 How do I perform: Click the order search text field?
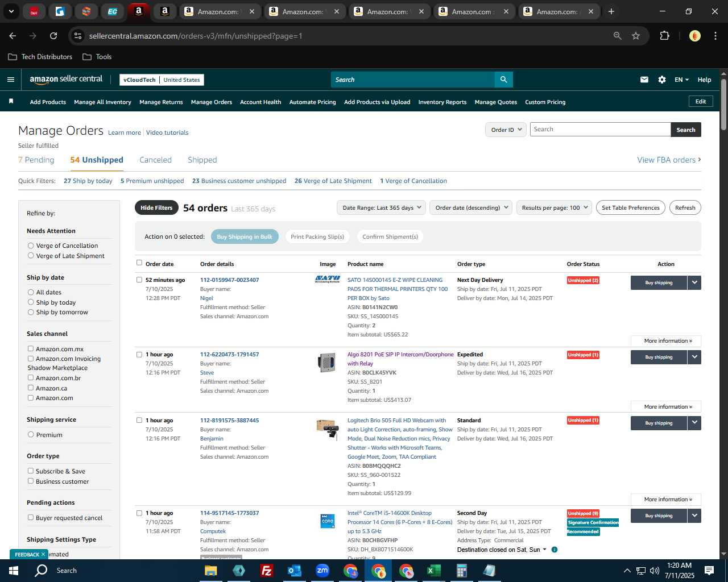[x=600, y=130]
